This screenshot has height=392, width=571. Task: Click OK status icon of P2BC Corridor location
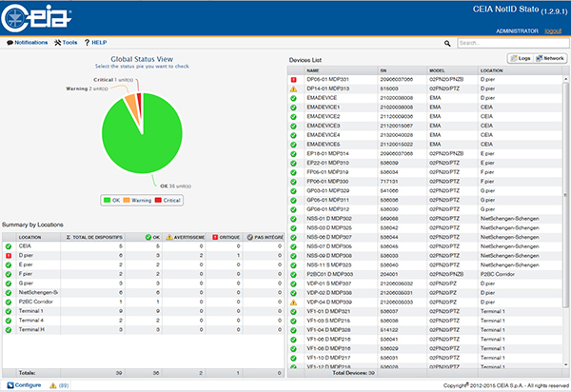click(9, 303)
